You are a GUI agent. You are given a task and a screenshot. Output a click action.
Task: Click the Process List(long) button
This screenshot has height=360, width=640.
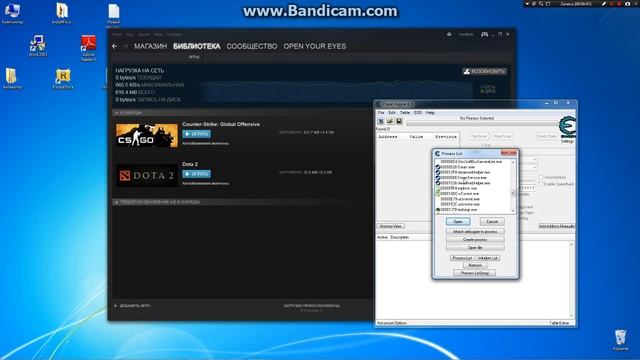(x=475, y=273)
